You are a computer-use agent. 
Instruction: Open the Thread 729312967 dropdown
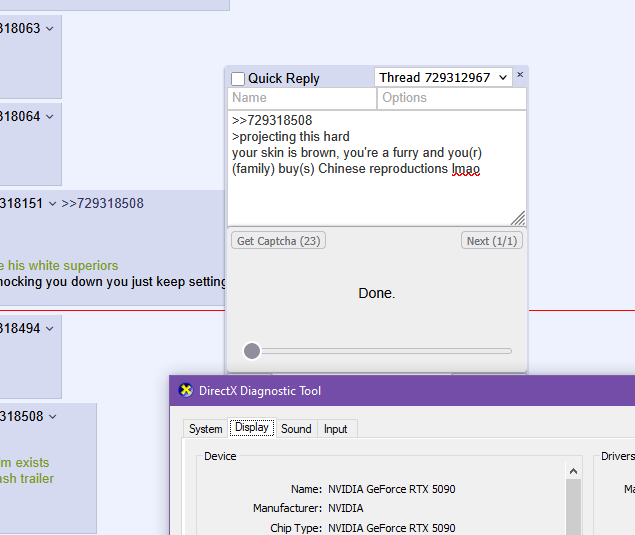[x=443, y=77]
